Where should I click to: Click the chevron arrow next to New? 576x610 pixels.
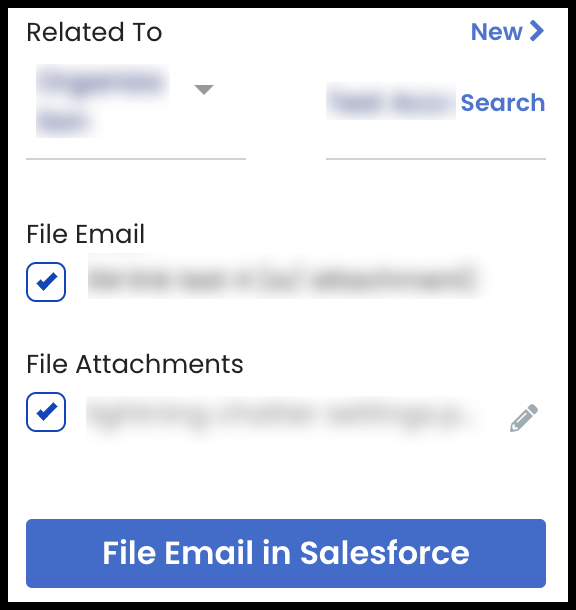pos(537,31)
